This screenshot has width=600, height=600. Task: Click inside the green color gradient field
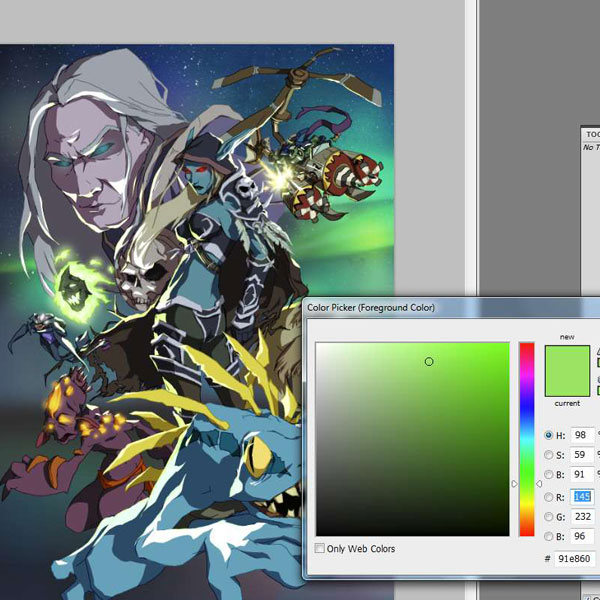(412, 439)
